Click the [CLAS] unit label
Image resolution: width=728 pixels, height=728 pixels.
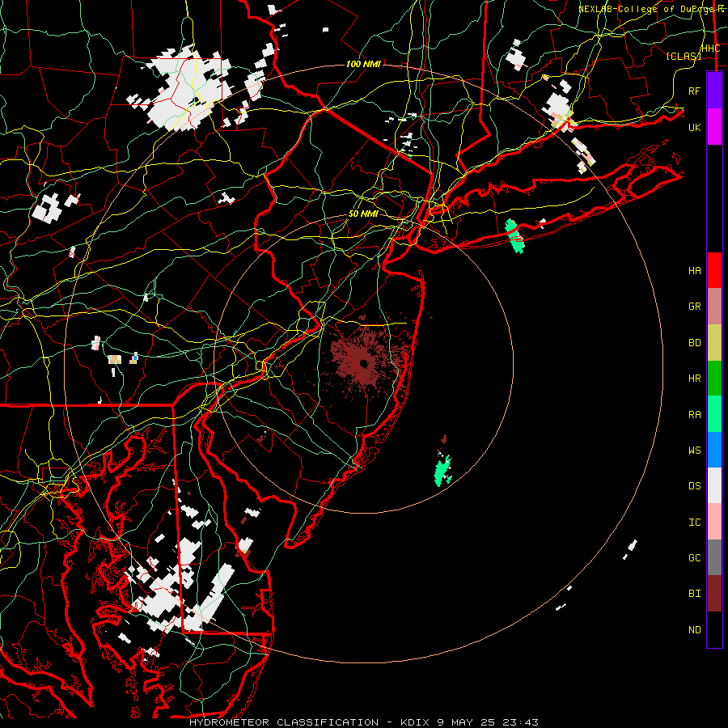[x=684, y=56]
